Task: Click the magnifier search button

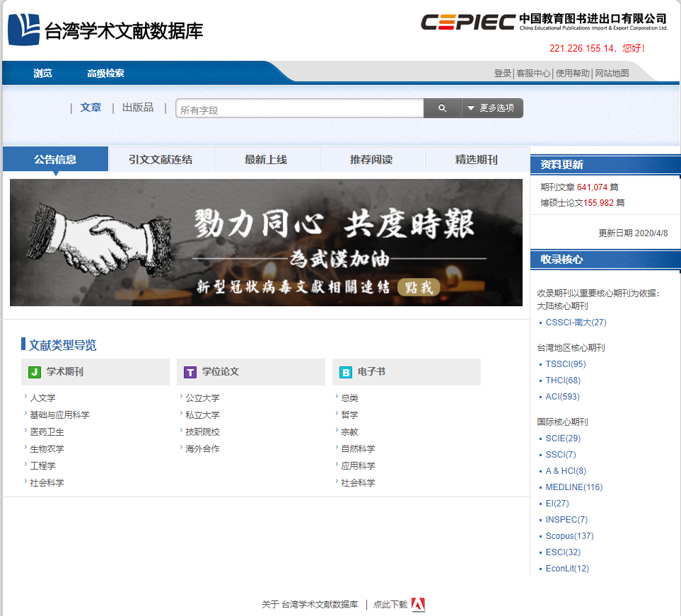Action: (442, 108)
